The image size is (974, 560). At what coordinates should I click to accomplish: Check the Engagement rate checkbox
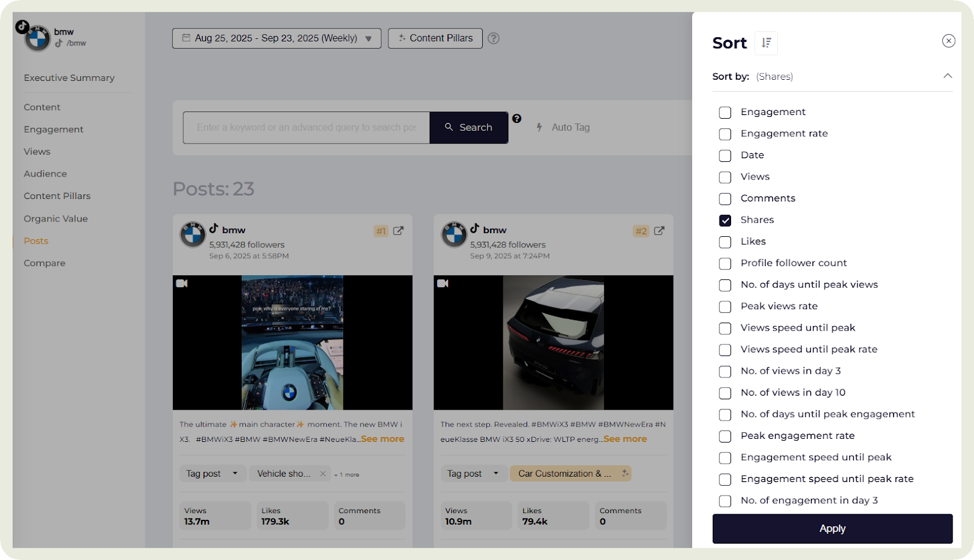724,134
